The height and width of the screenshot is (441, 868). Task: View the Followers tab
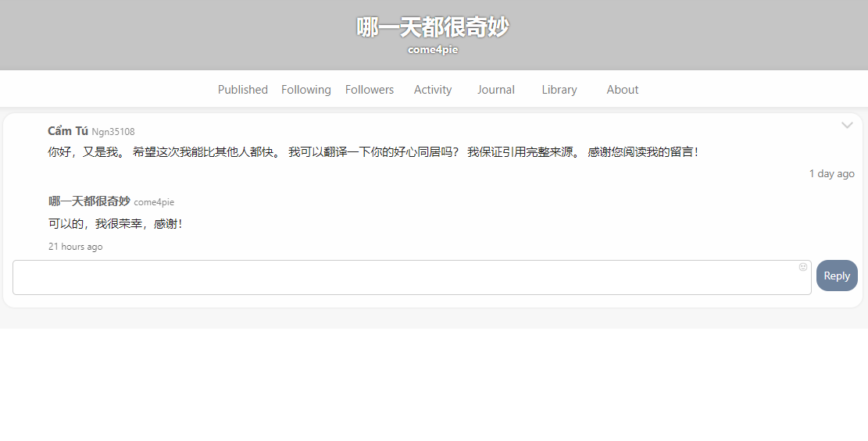[x=369, y=90]
